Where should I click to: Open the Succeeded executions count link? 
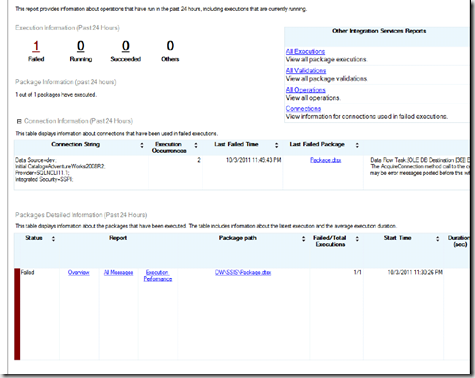pyautogui.click(x=126, y=46)
